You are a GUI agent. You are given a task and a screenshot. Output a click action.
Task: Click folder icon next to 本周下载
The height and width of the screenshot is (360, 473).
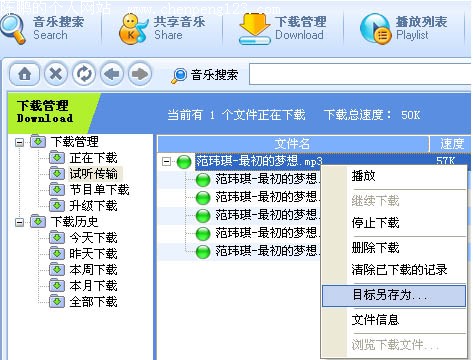coord(57,269)
